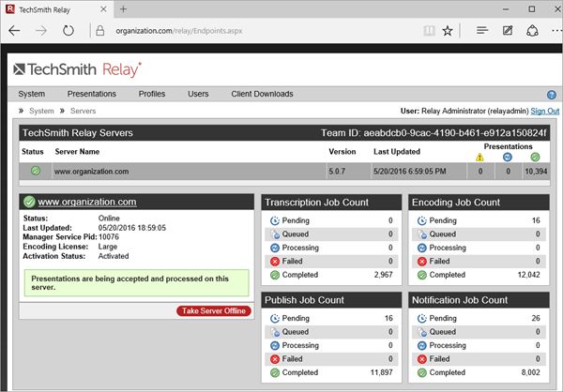Click Encoding Completed green check icon
The height and width of the screenshot is (392, 563).
point(422,275)
